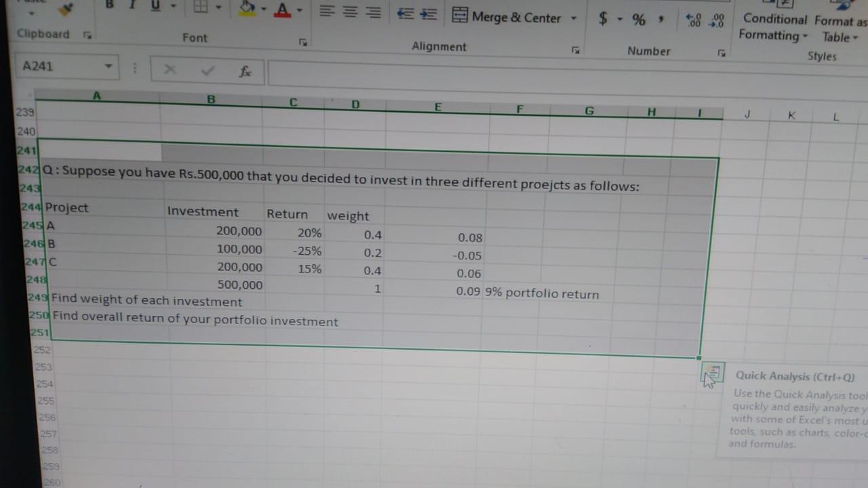
Task: Apply the Percent Style number format
Action: click(x=638, y=18)
